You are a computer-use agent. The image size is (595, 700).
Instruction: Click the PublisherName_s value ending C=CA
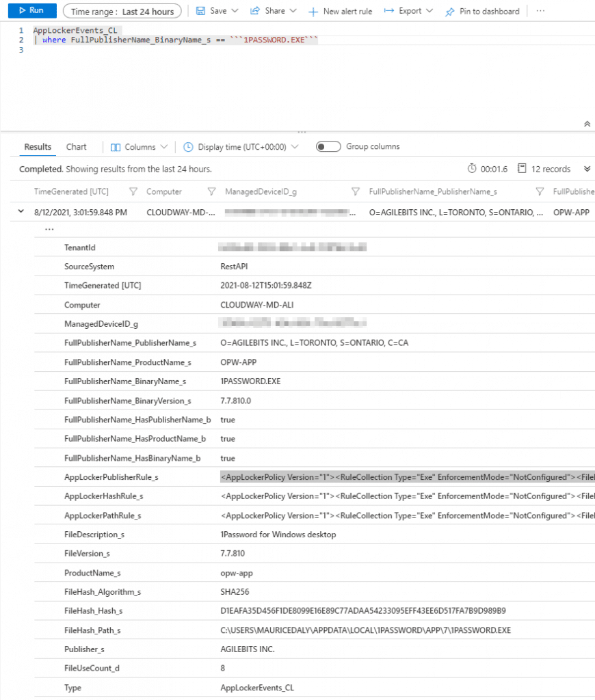click(x=314, y=343)
